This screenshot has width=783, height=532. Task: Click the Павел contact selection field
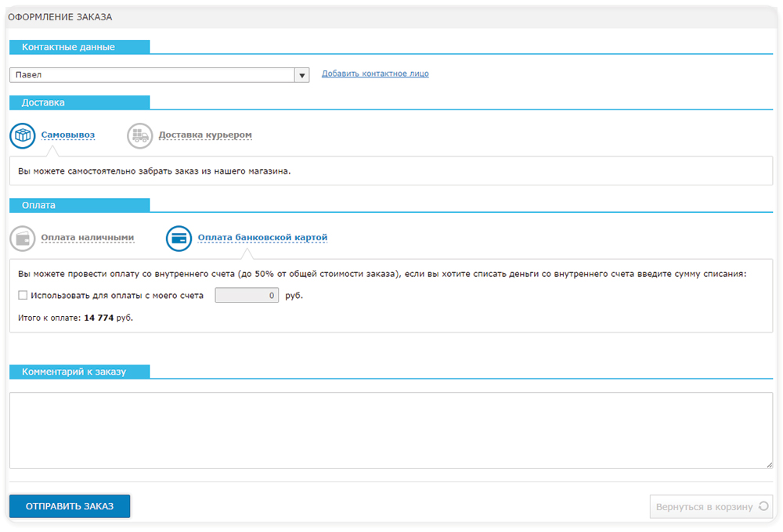click(x=152, y=75)
